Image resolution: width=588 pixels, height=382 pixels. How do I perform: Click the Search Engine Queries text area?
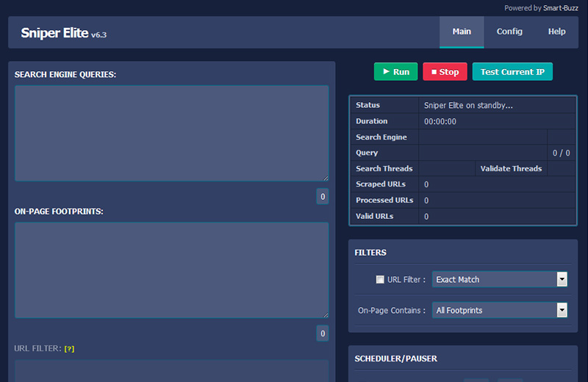pyautogui.click(x=172, y=134)
